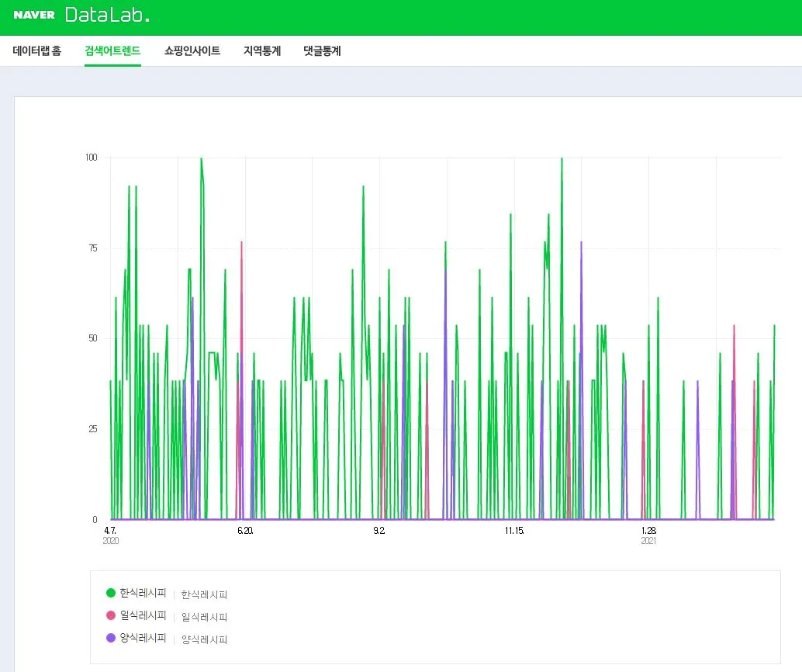Click the bold 한식레시피 legend label
The width and height of the screenshot is (802, 672).
click(x=143, y=593)
